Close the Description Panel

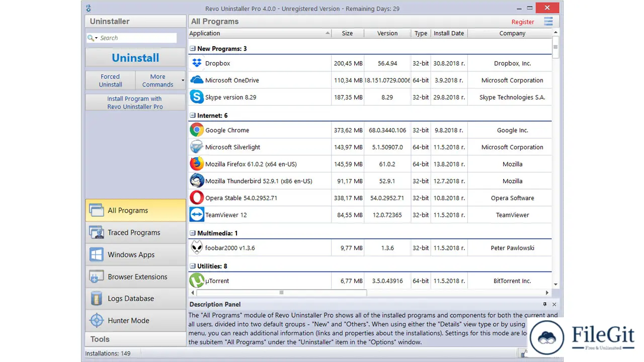(554, 304)
